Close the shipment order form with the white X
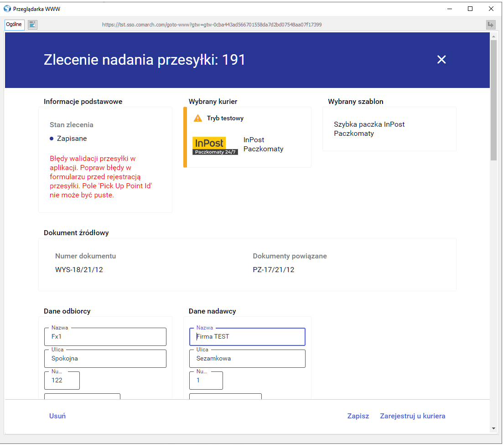This screenshot has height=448, width=503. 441,59
